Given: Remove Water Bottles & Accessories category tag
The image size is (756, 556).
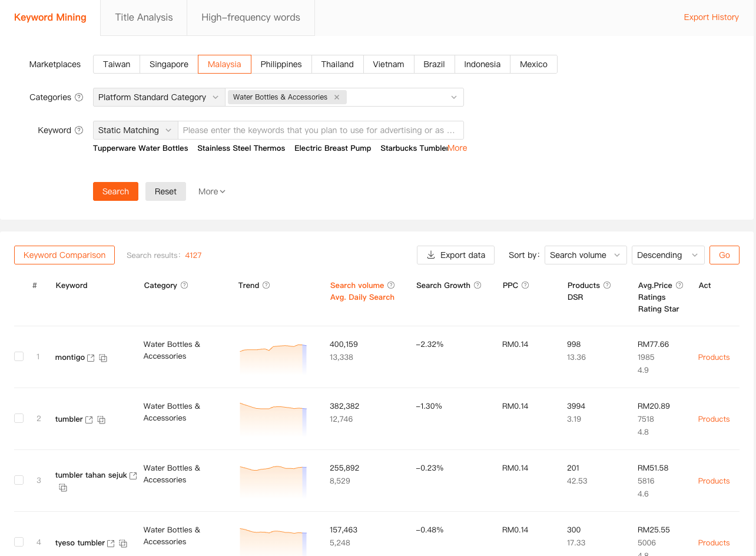Looking at the screenshot, I should pos(337,98).
